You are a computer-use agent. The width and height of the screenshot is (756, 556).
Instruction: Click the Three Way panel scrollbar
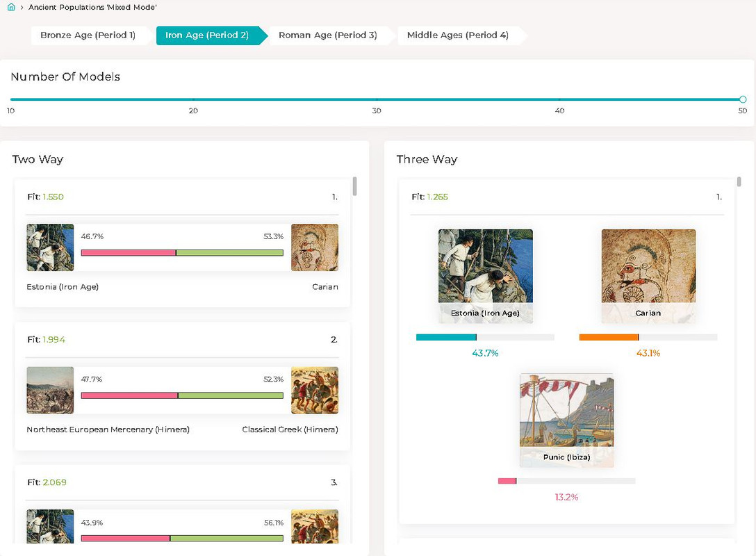[739, 182]
